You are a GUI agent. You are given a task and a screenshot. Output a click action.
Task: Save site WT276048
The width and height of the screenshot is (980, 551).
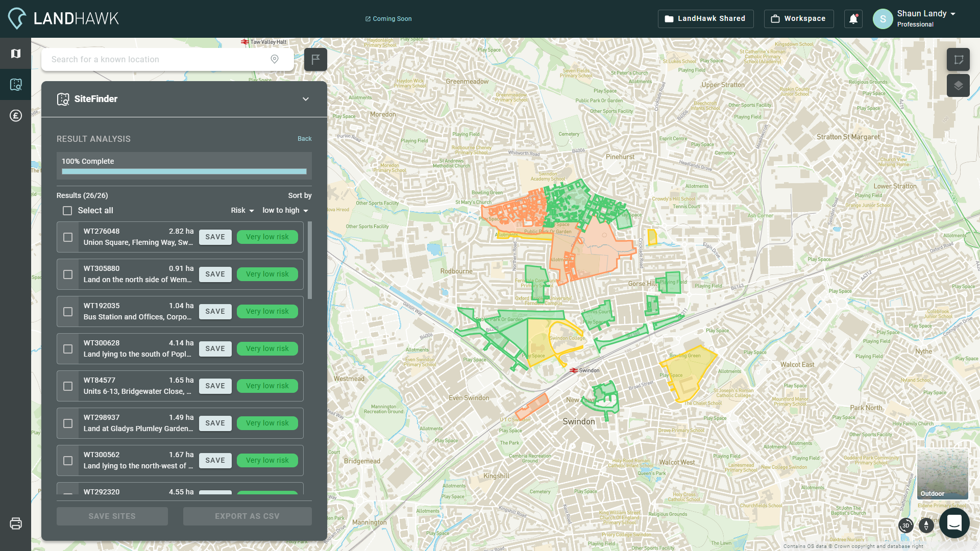(215, 237)
